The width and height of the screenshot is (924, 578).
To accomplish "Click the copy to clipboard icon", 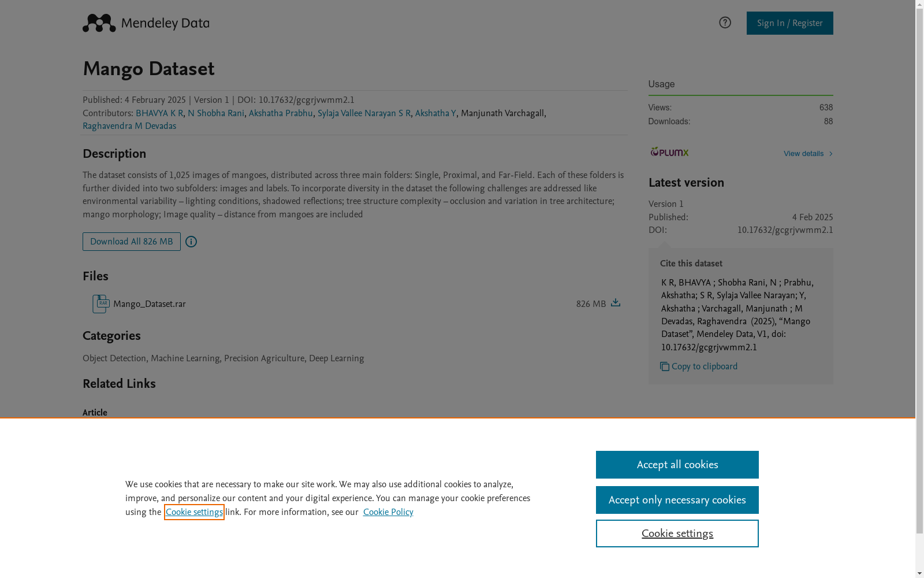I will (x=665, y=366).
